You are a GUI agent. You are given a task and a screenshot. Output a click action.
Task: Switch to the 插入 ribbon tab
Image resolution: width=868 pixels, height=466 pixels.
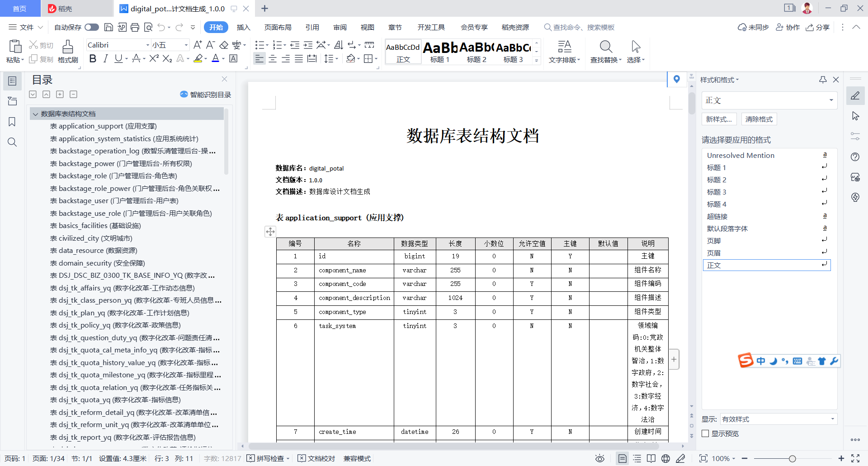243,27
